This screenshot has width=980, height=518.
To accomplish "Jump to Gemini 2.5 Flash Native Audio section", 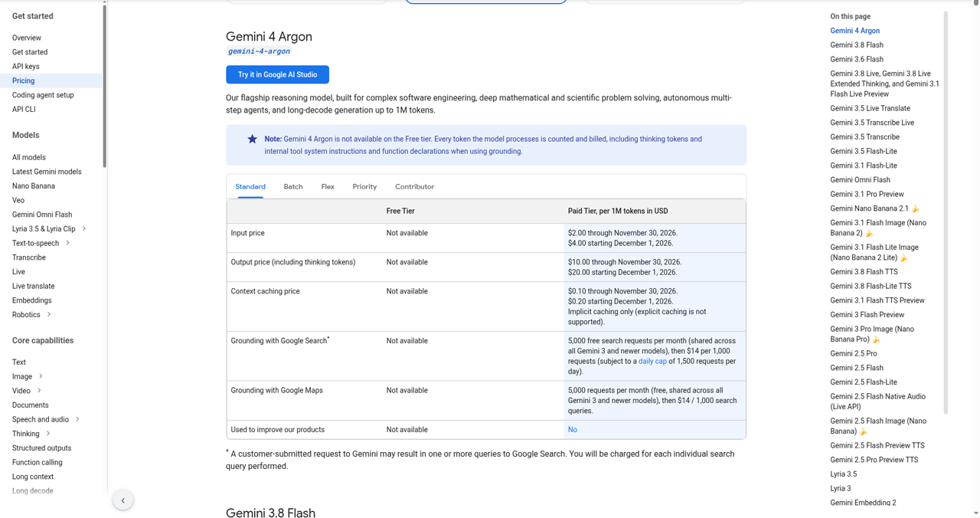I will click(x=878, y=402).
